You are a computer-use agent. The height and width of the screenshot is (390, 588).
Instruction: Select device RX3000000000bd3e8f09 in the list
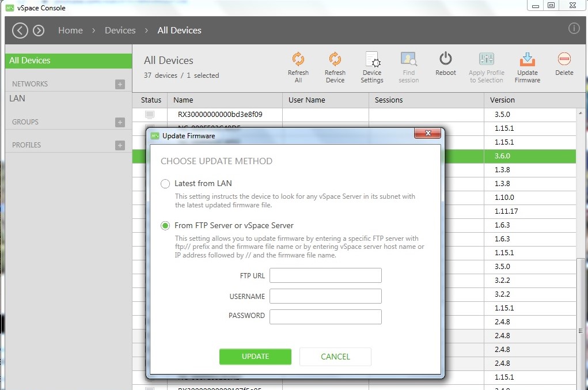pyautogui.click(x=220, y=115)
